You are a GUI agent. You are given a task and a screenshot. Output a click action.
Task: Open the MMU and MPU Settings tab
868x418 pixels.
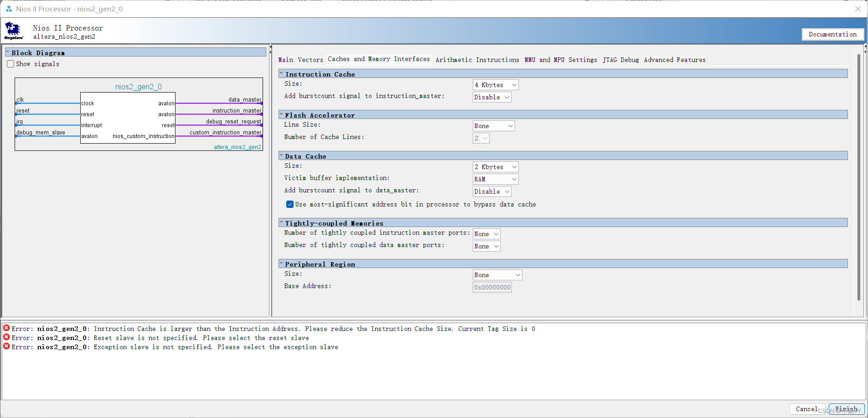coord(561,60)
